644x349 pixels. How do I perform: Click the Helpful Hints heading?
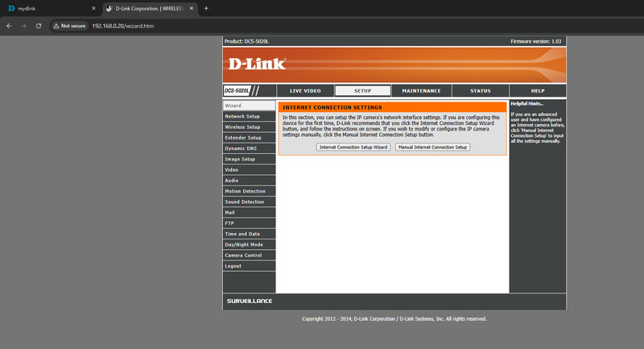pos(527,104)
